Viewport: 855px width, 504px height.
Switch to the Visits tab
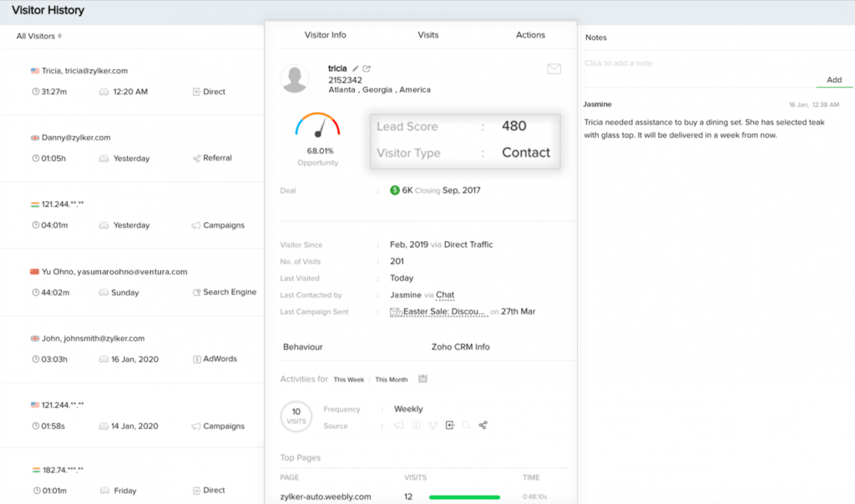(428, 35)
